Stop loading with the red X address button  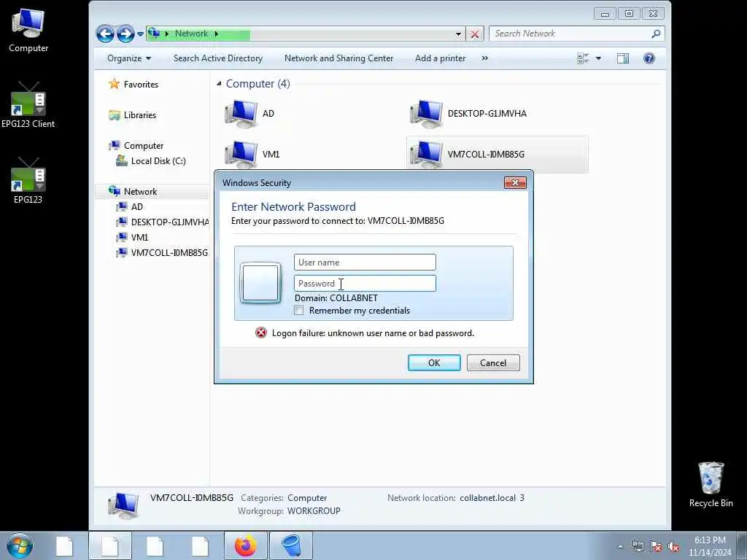(x=474, y=34)
